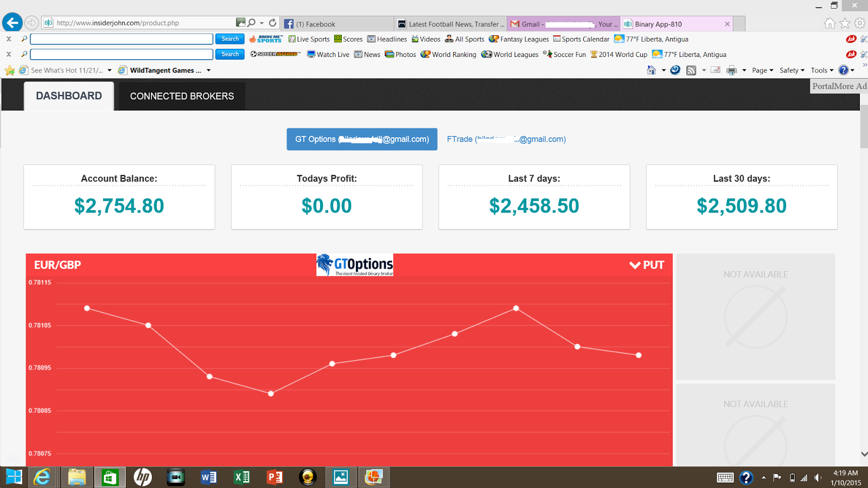Image resolution: width=868 pixels, height=488 pixels.
Task: Open the browser Home icon at top right
Action: pyautogui.click(x=829, y=23)
